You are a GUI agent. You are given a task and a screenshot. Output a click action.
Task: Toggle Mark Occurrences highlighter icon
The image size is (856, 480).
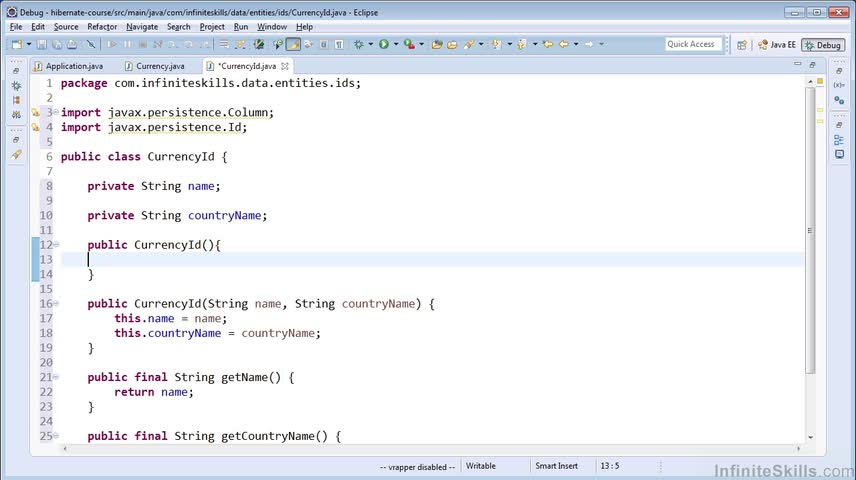point(294,44)
